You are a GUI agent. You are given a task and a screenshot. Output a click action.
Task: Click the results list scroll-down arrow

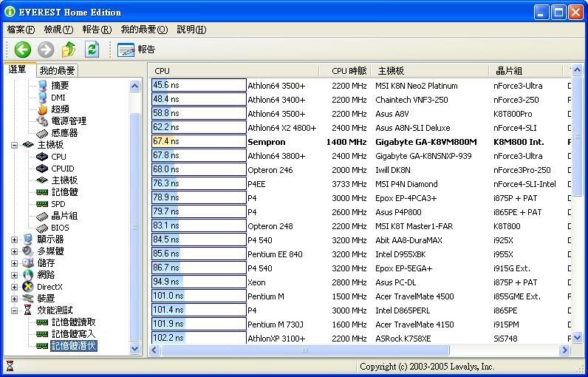click(x=577, y=338)
